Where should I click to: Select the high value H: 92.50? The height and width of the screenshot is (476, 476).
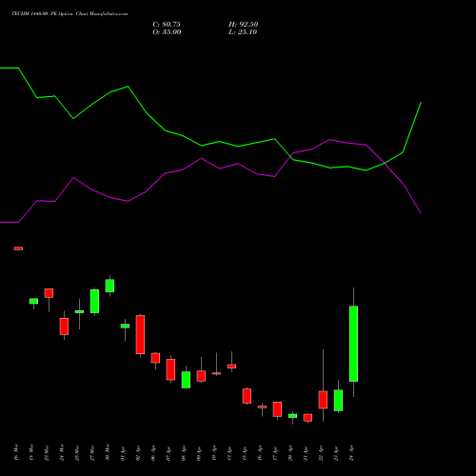[x=244, y=25]
